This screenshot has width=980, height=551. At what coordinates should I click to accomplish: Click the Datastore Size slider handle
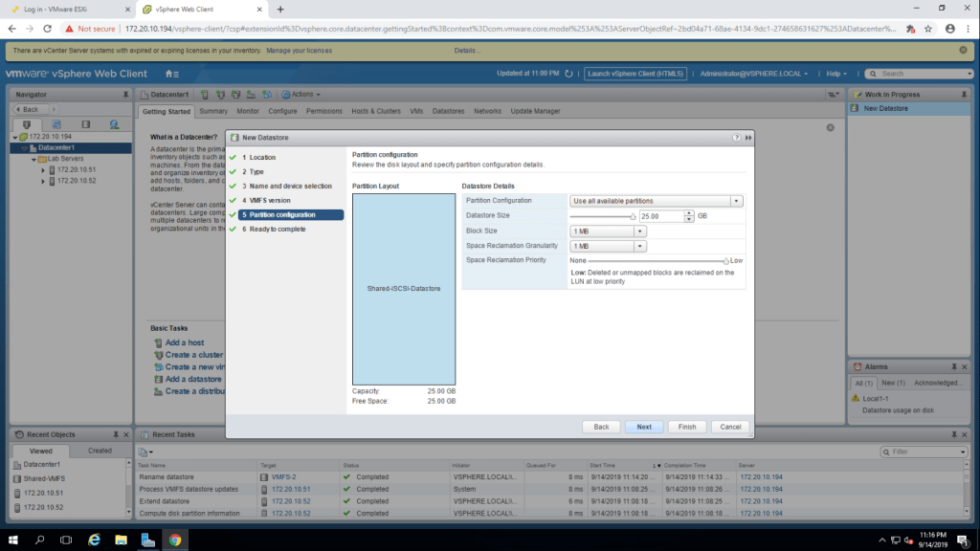pyautogui.click(x=634, y=216)
